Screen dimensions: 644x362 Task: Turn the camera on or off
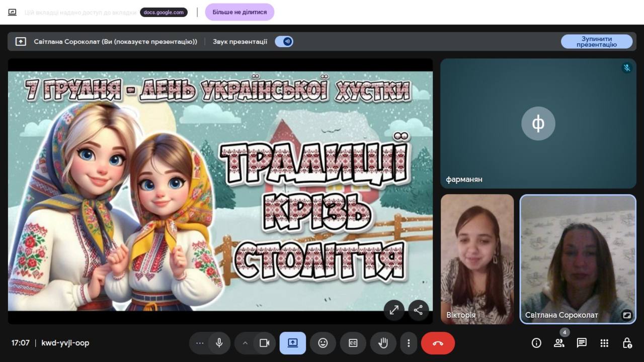[265, 343]
